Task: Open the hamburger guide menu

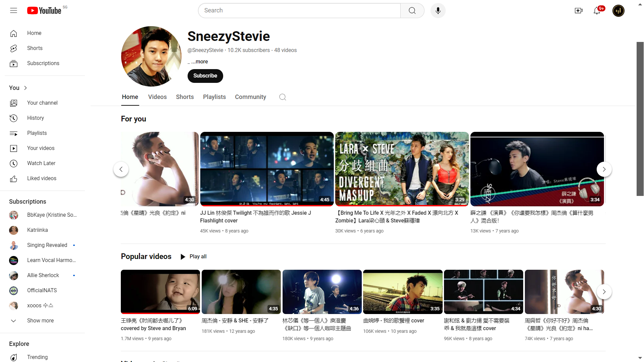Action: point(13,10)
